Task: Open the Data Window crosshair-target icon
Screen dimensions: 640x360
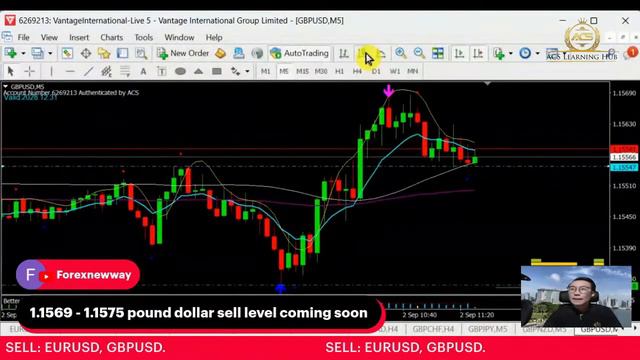Action: tap(86, 53)
